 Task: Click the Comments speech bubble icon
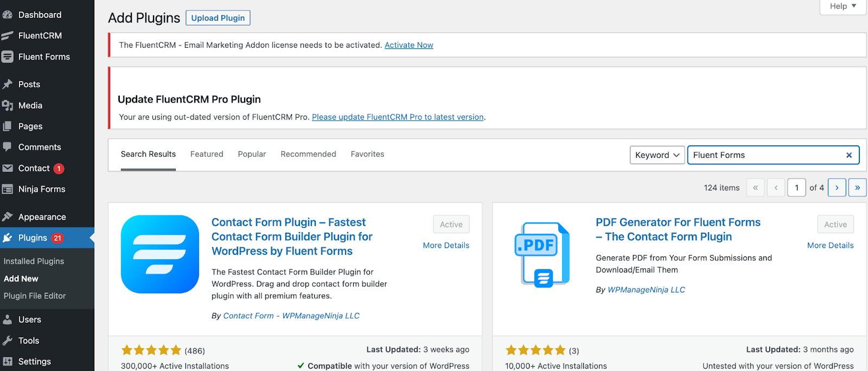[8, 147]
